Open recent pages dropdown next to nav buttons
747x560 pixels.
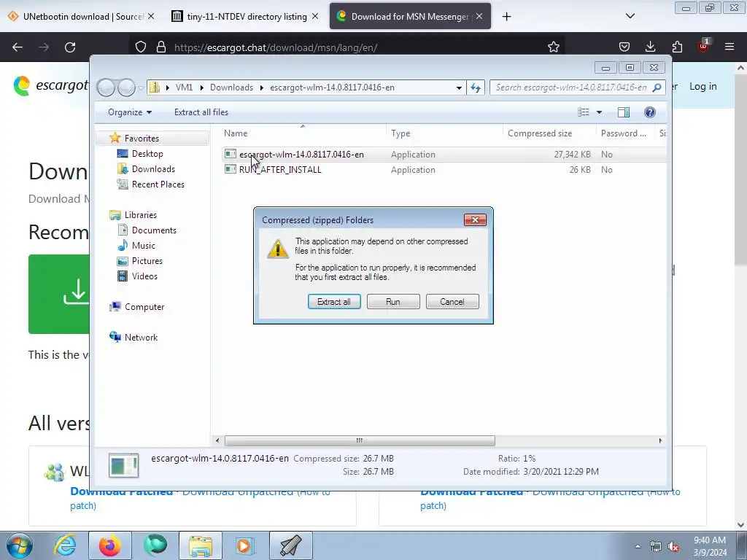tap(141, 88)
